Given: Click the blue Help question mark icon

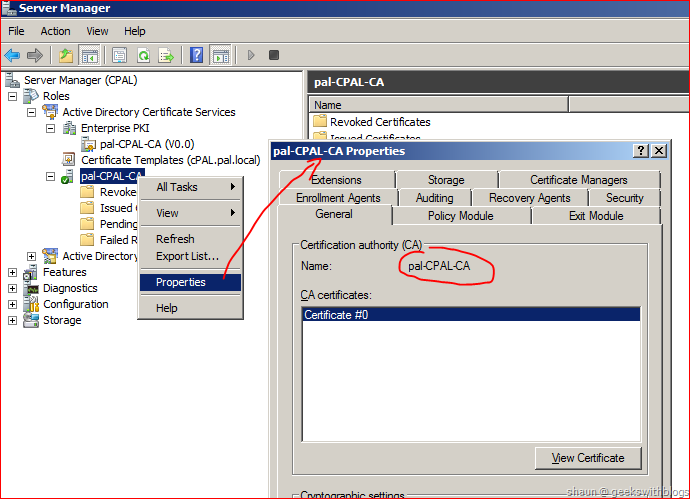Looking at the screenshot, I should point(196,55).
